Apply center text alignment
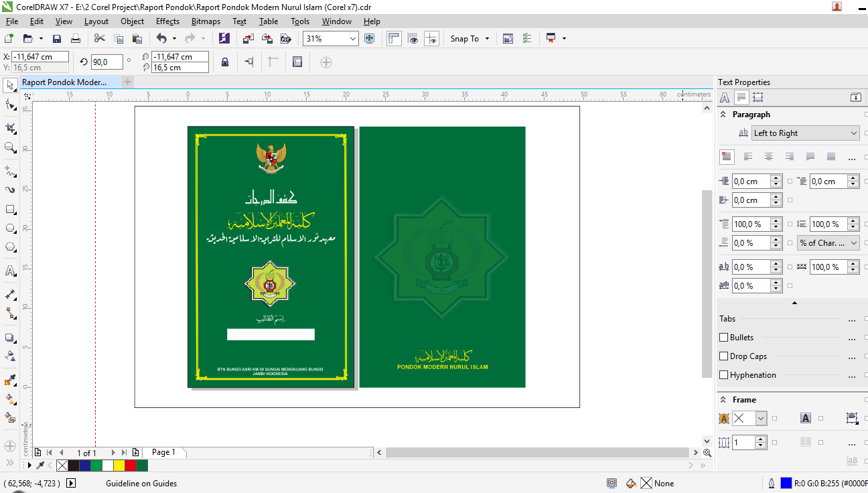This screenshot has width=868, height=493. tap(769, 156)
